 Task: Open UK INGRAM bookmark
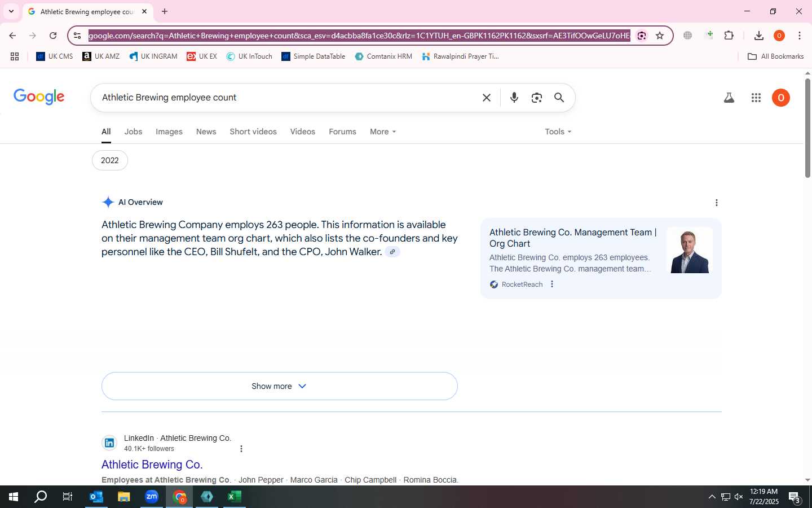click(x=153, y=56)
